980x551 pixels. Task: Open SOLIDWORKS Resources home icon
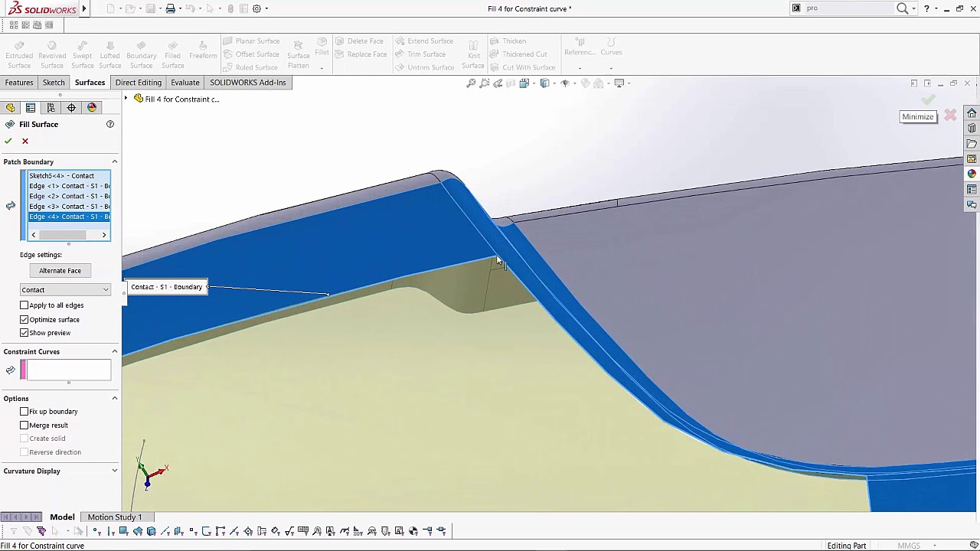pyautogui.click(x=972, y=113)
